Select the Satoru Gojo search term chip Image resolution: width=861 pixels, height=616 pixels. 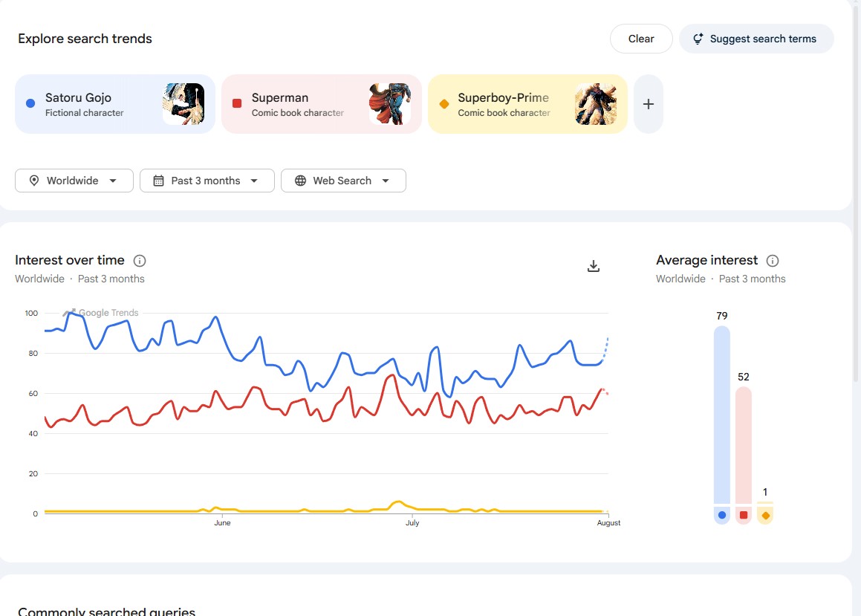[114, 104]
